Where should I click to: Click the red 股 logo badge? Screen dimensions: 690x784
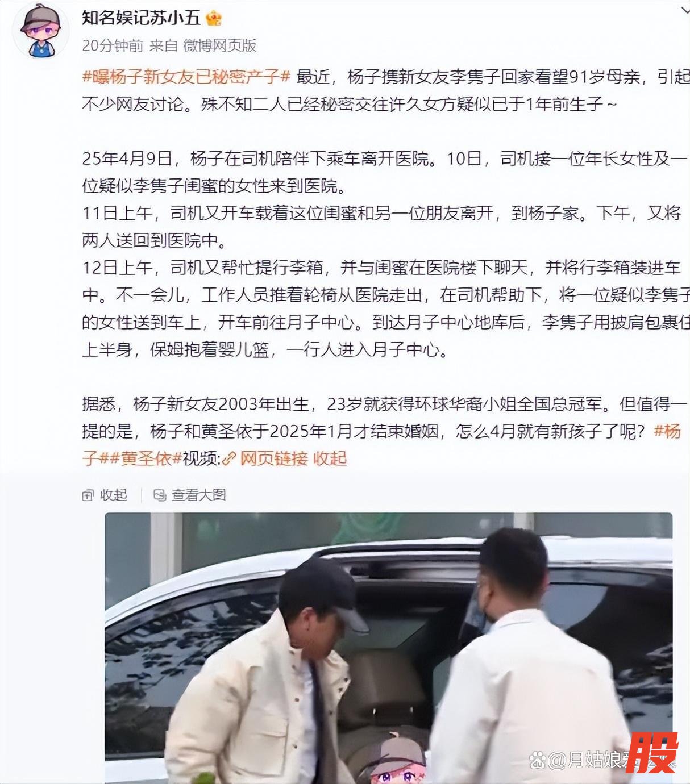(655, 752)
